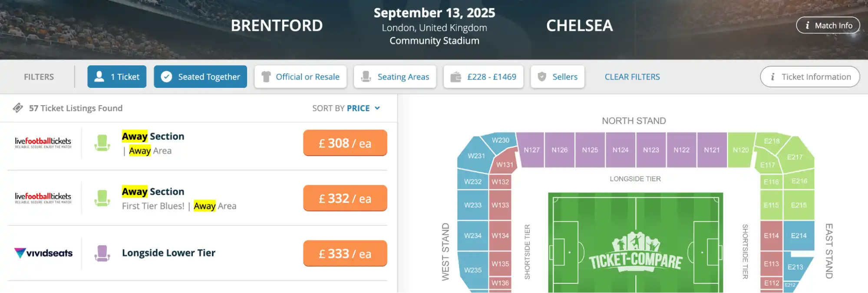
Task: Open the Seating Areas filter dropdown
Action: (395, 77)
